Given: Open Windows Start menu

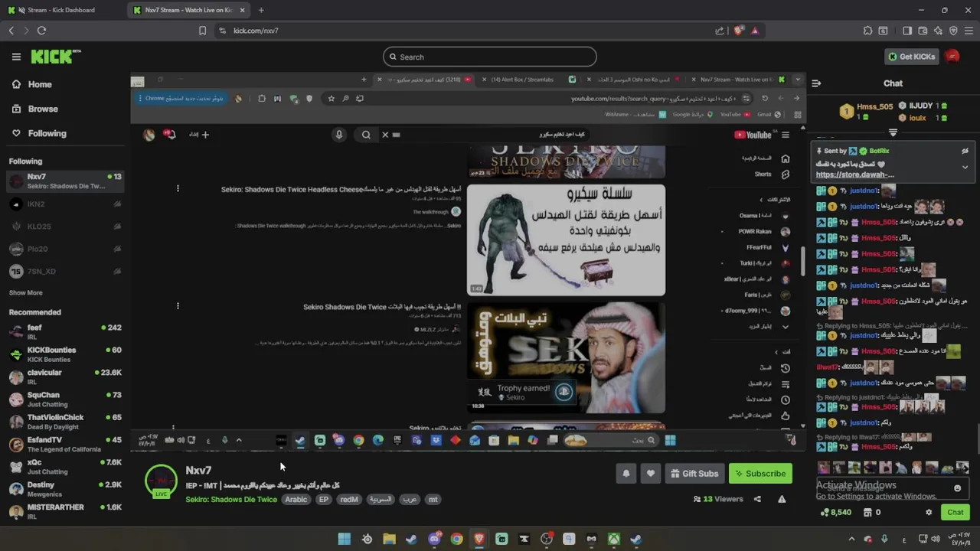Looking at the screenshot, I should [x=345, y=539].
